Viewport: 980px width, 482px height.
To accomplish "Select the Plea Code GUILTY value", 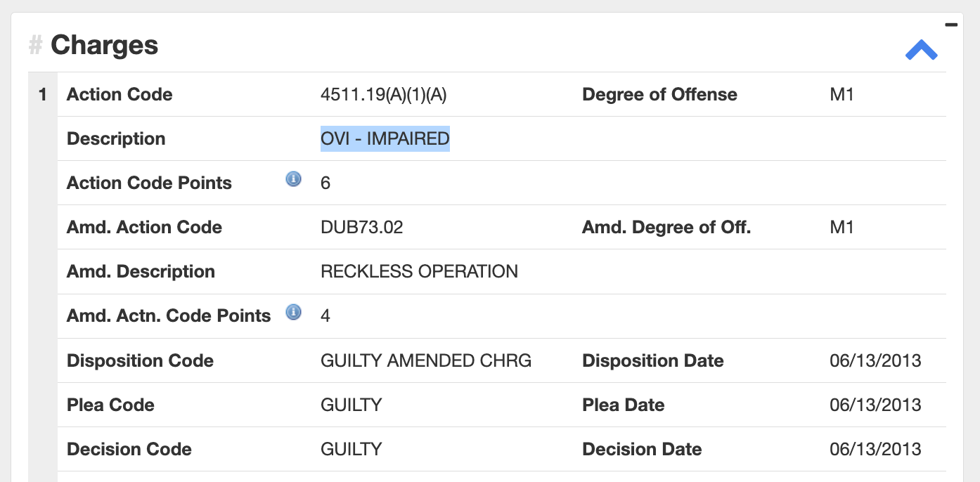I will point(351,405).
